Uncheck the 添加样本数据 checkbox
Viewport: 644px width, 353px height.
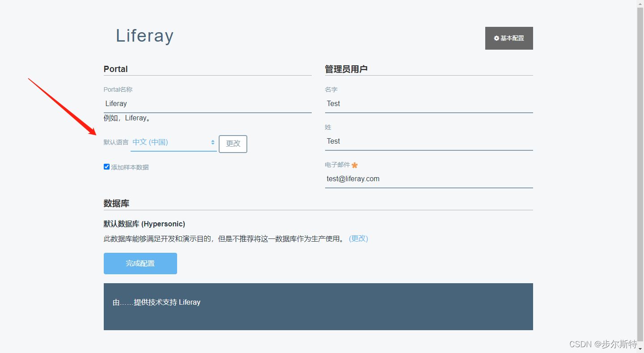[106, 166]
